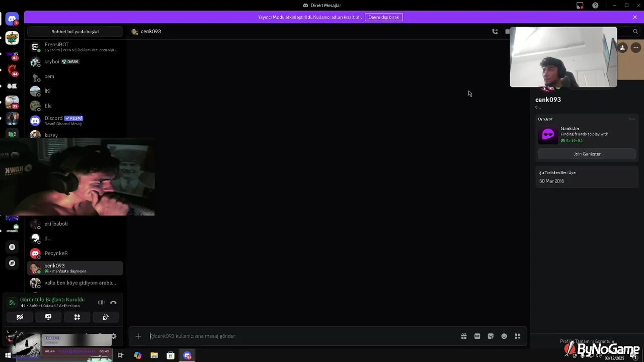Click the message input for cenk093
Screen dimensions: 644x362
coord(302,336)
